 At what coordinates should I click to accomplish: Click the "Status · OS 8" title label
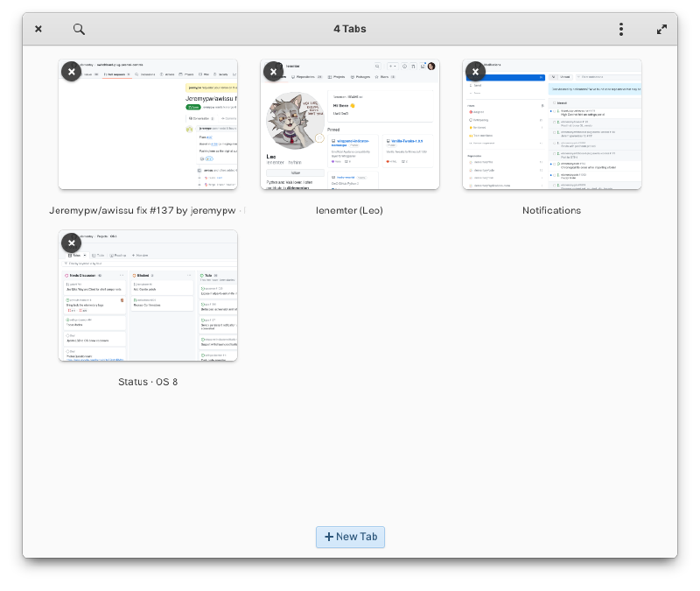click(x=146, y=381)
